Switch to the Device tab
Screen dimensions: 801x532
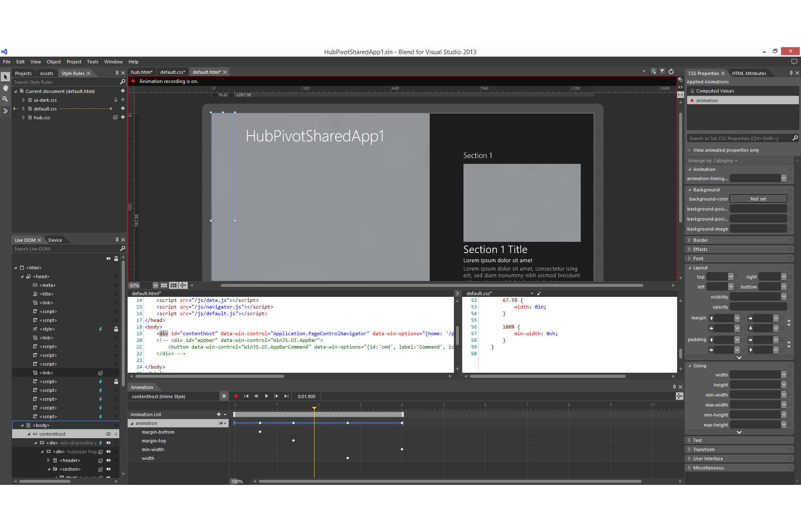point(55,240)
